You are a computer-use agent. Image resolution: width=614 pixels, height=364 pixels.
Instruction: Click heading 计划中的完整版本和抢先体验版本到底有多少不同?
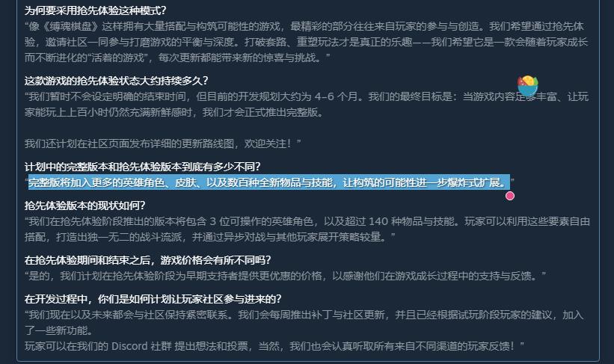pyautogui.click(x=142, y=167)
